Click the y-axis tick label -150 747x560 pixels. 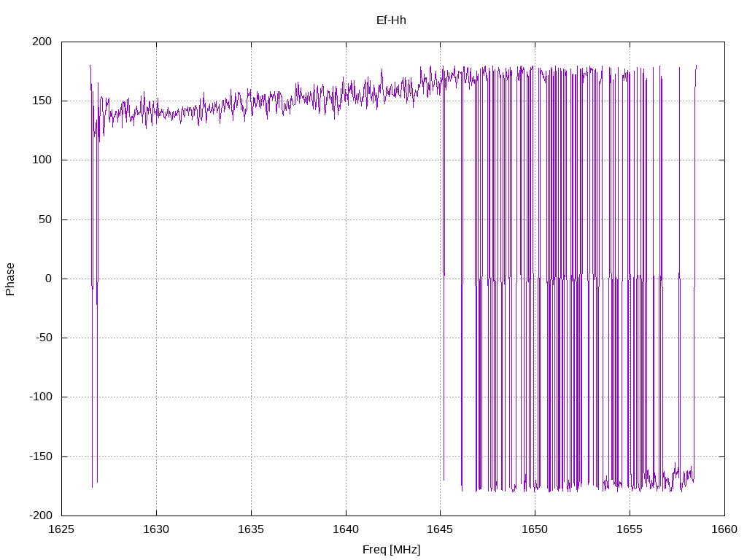(41, 456)
